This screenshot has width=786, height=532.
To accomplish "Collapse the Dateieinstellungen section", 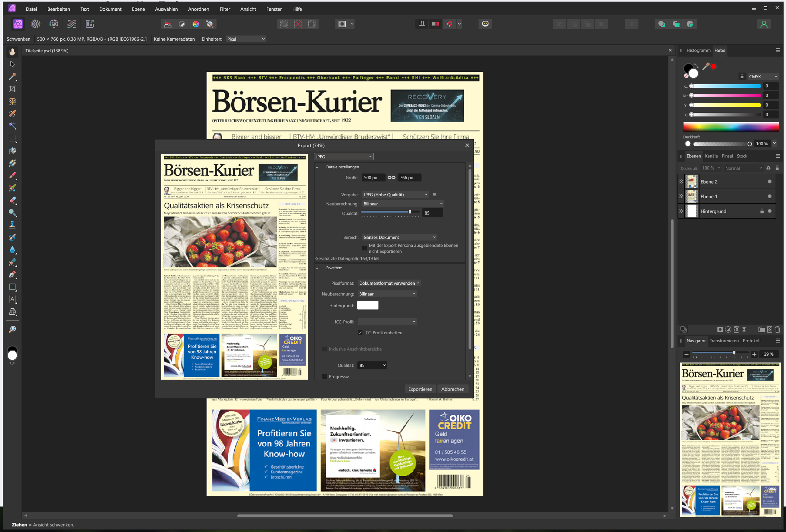I will (317, 167).
